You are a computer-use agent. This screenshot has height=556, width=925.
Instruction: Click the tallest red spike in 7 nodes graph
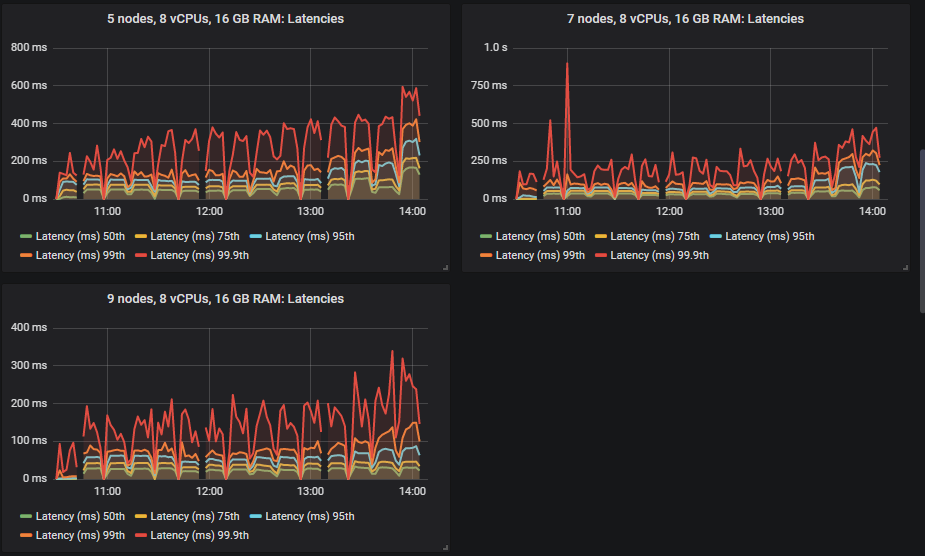point(567,64)
